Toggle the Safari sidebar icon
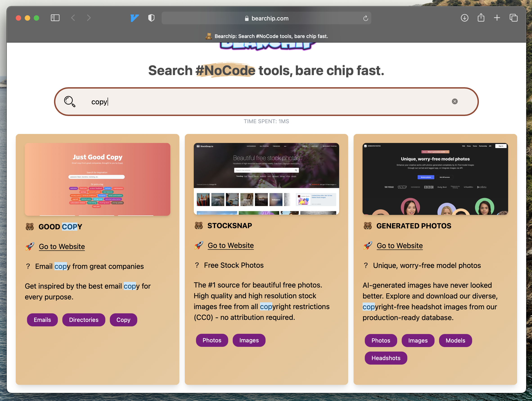532x401 pixels. coord(55,18)
